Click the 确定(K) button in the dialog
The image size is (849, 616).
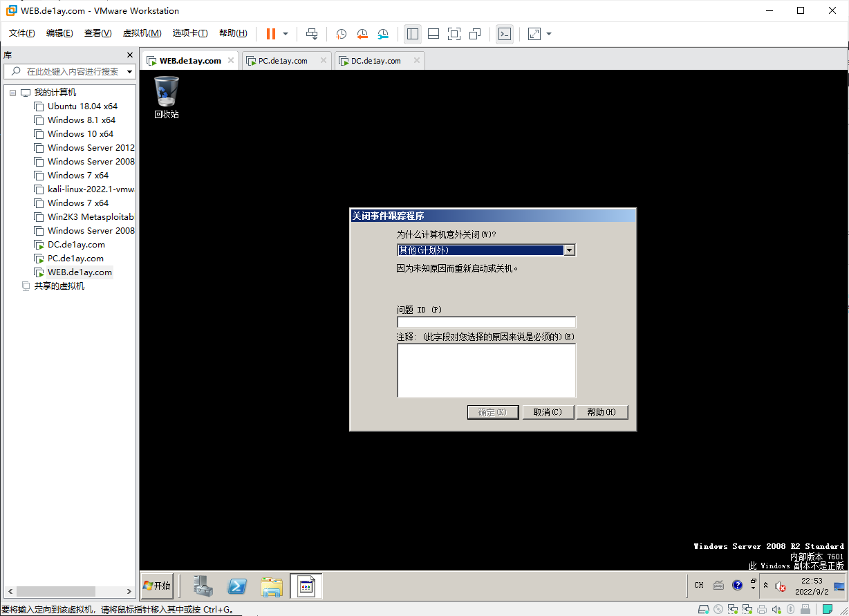(493, 412)
